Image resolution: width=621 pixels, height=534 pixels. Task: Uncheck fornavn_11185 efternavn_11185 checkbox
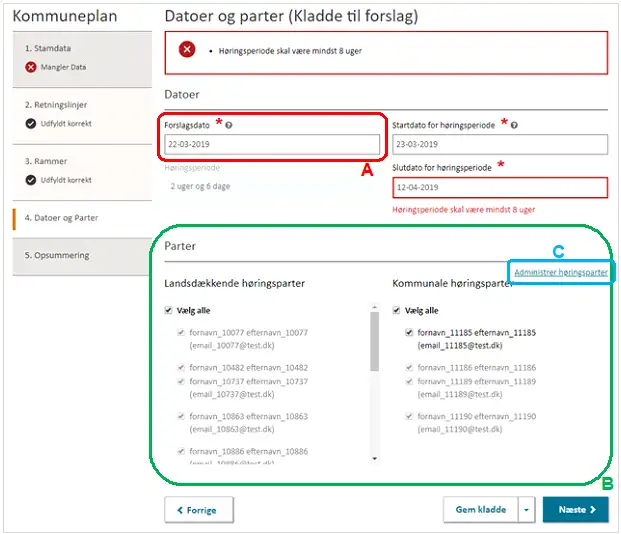point(409,332)
